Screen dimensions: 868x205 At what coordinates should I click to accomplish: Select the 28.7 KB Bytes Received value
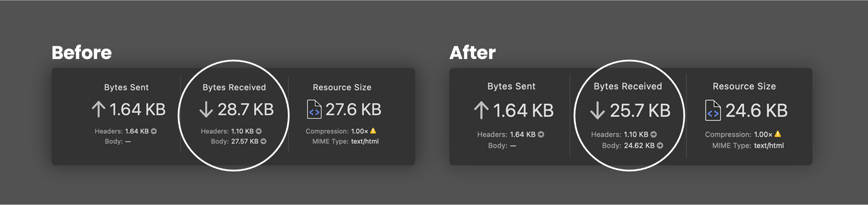point(245,109)
